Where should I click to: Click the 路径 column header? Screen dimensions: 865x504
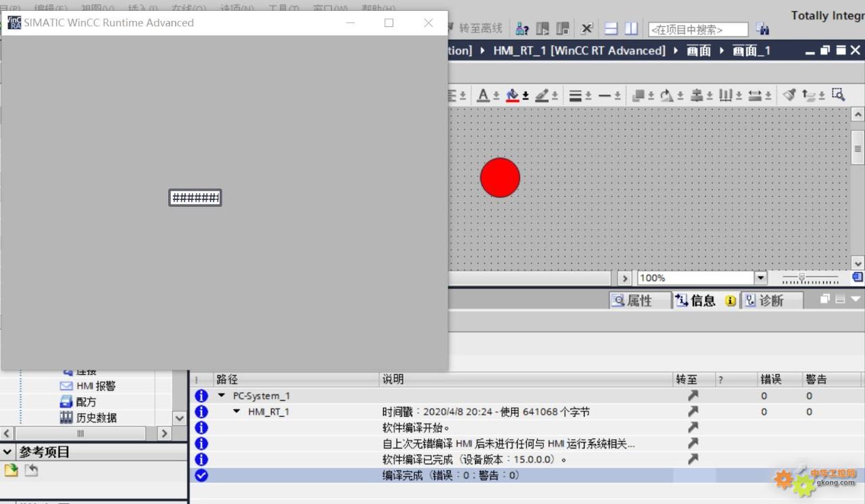tap(296, 379)
